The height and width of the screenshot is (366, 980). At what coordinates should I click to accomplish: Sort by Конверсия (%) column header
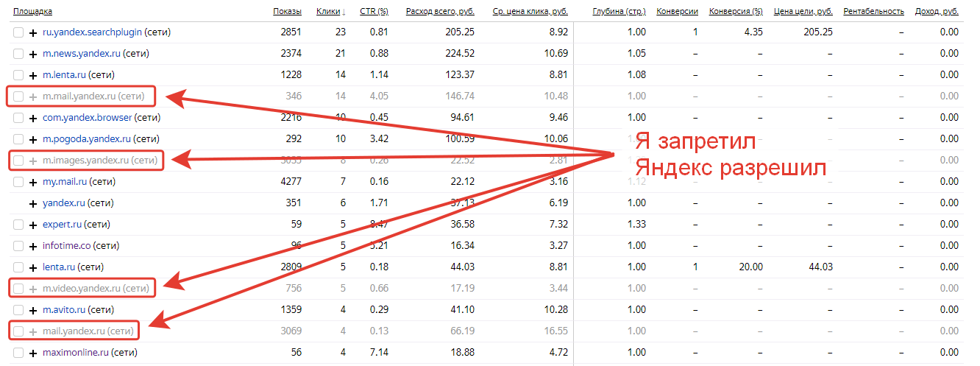click(736, 11)
